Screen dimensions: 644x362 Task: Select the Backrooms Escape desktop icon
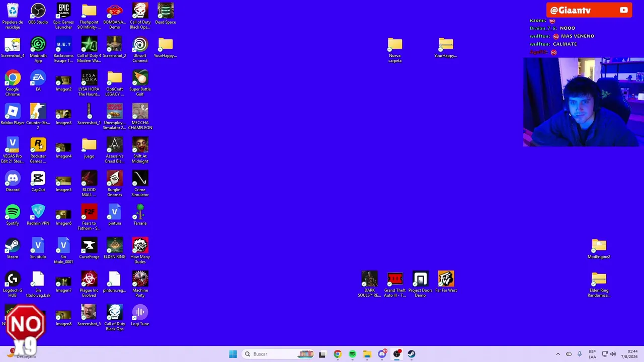click(63, 50)
